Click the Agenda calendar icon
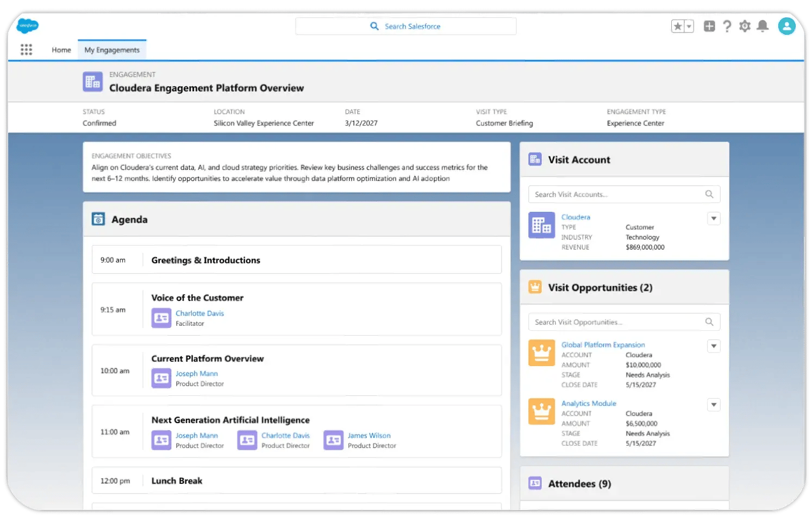The height and width of the screenshot is (517, 812). pyautogui.click(x=98, y=219)
